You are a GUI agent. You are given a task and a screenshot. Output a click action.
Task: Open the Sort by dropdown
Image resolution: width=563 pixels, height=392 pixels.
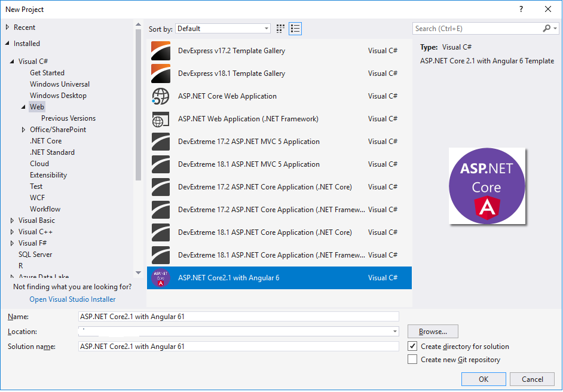point(224,29)
